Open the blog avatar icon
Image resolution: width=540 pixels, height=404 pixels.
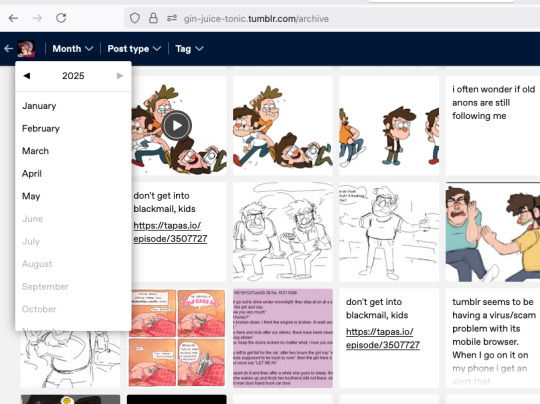[26, 49]
